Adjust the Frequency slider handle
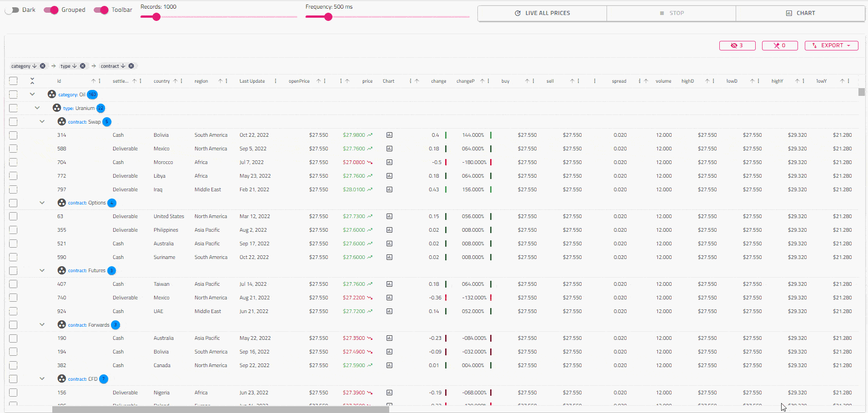 328,17
